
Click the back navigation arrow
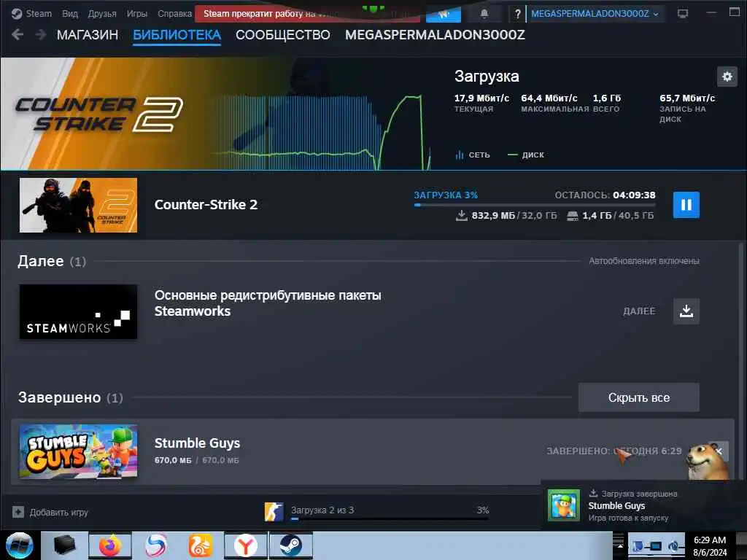point(18,34)
